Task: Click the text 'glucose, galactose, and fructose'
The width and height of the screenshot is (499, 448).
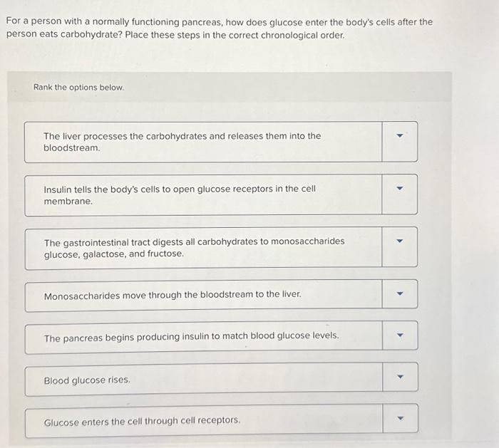Action: 114,254
